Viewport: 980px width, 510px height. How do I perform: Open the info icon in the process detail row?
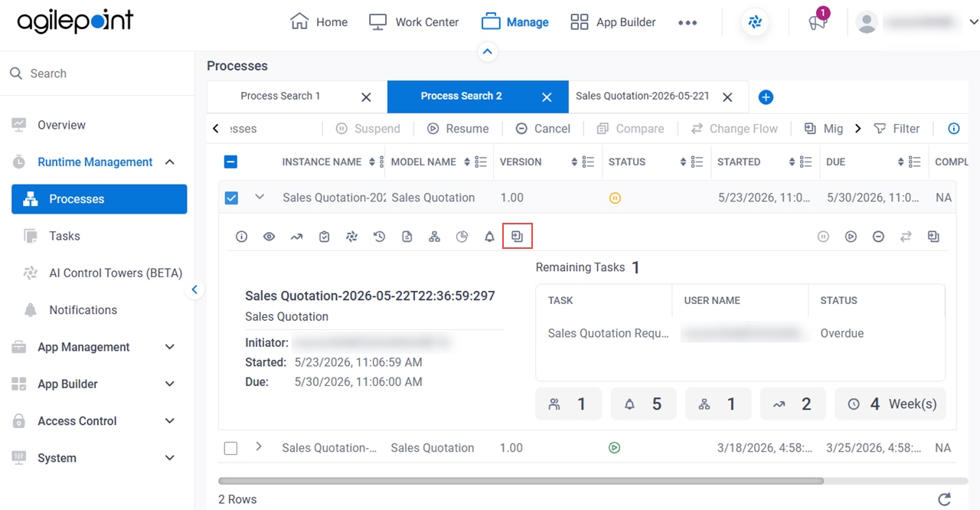241,237
